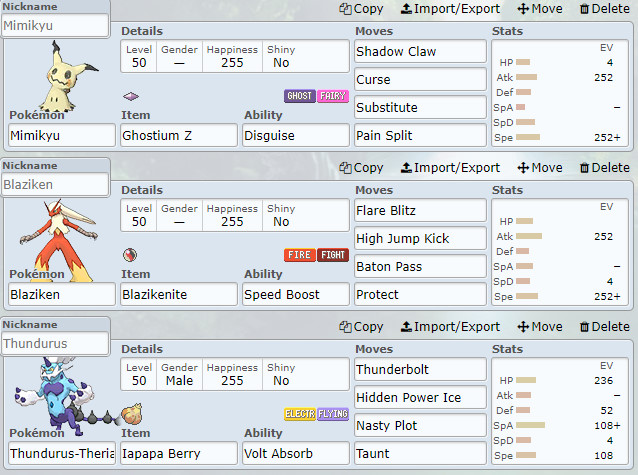Click the Ghostium Z item icon
638x475 pixels.
[131, 96]
